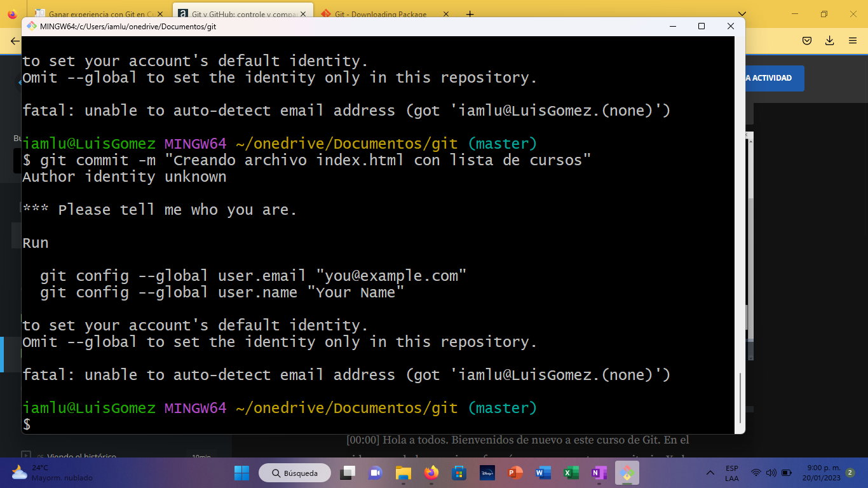The image size is (868, 488).
Task: Launch the Teams Chat taskbar icon
Action: pyautogui.click(x=376, y=473)
